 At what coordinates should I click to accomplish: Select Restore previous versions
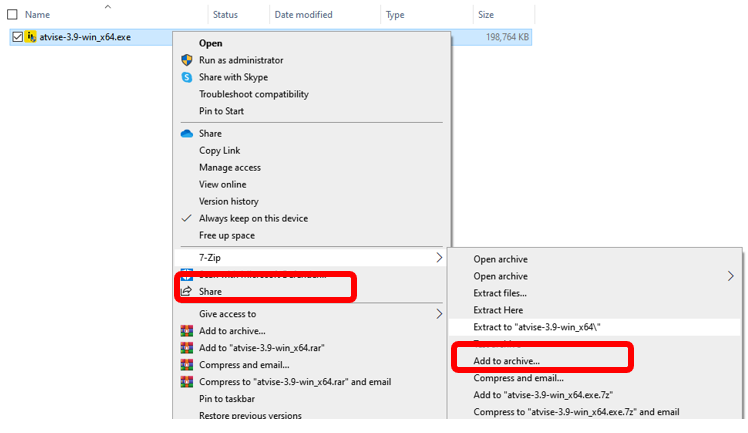click(x=250, y=415)
